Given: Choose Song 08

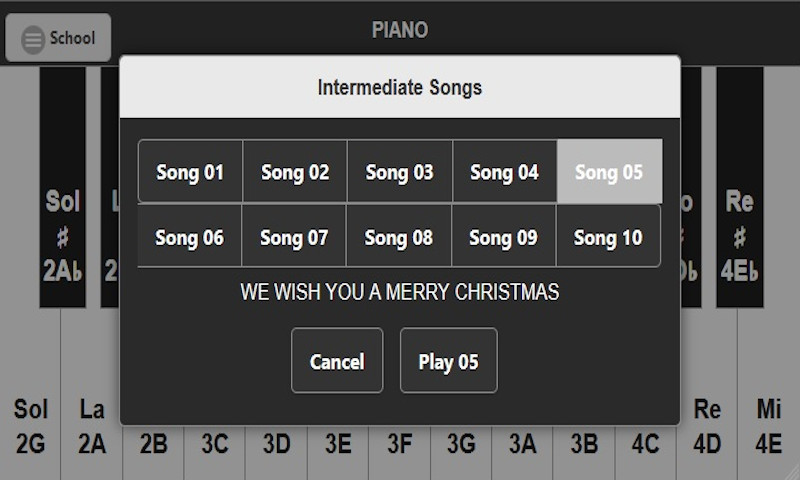Looking at the screenshot, I should (399, 238).
